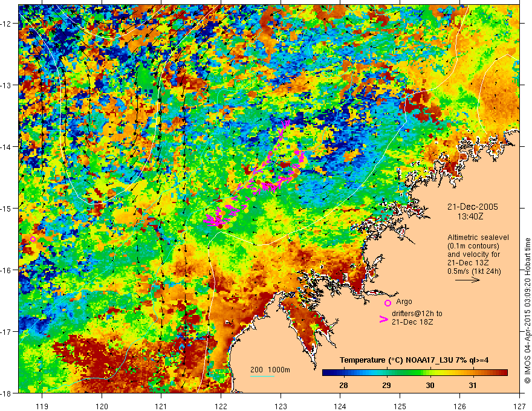Click the Argo circle symbol in legend
The height and width of the screenshot is (411, 532).
(x=388, y=303)
